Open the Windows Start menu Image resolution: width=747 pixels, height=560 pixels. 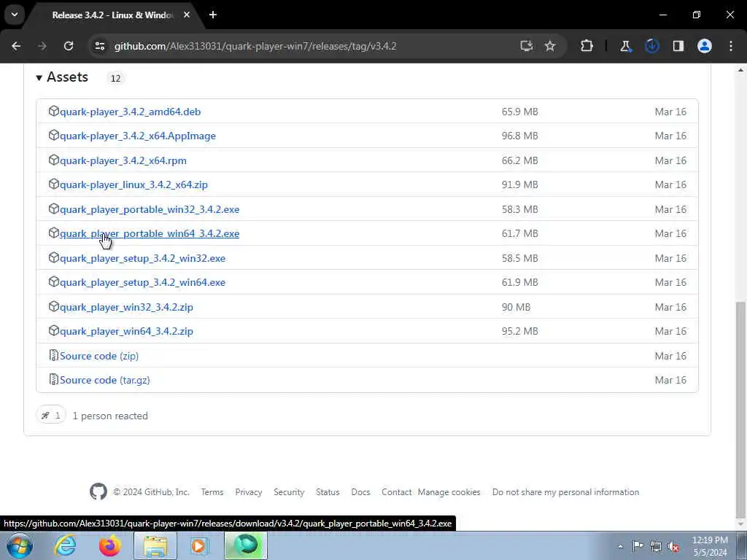[x=20, y=545]
